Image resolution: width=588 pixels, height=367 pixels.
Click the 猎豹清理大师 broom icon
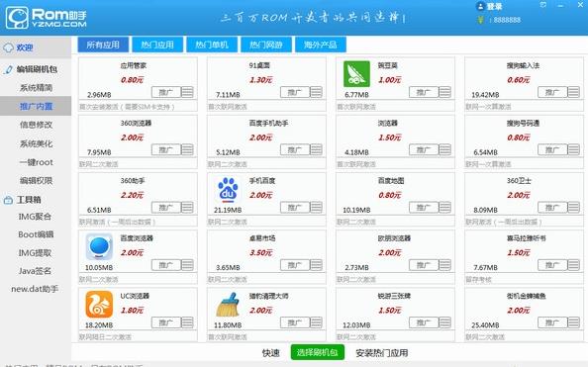(x=228, y=305)
